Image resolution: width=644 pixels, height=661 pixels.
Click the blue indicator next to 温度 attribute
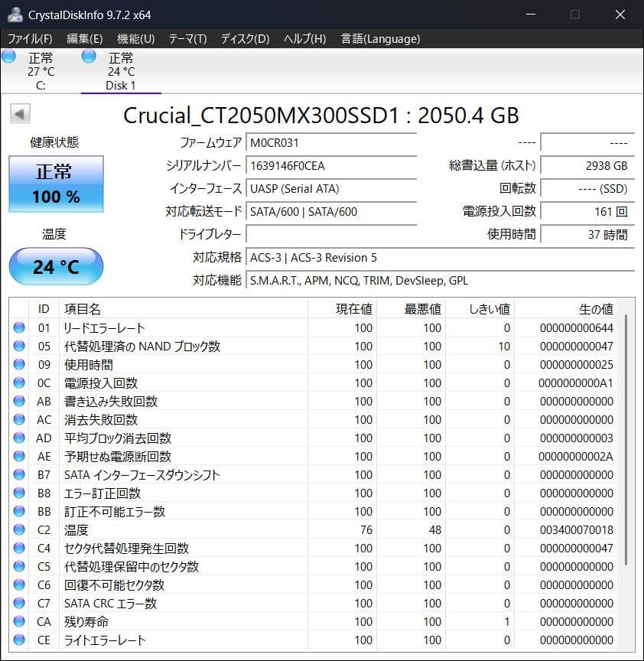pyautogui.click(x=18, y=530)
